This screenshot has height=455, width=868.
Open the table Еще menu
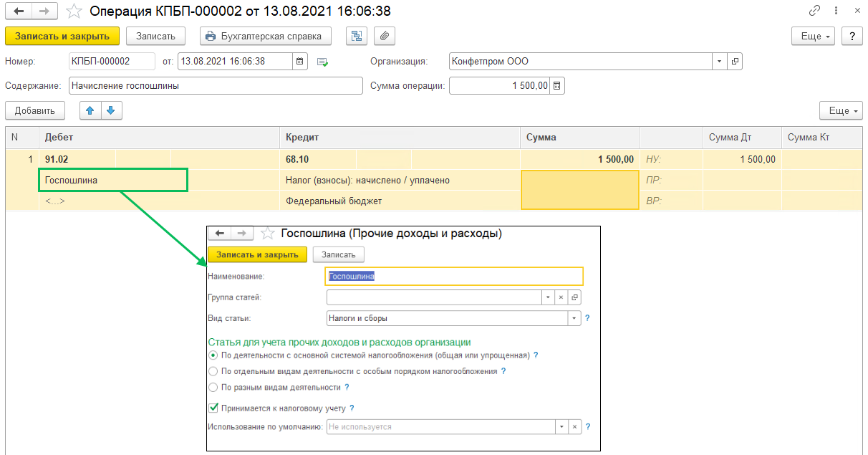point(841,111)
